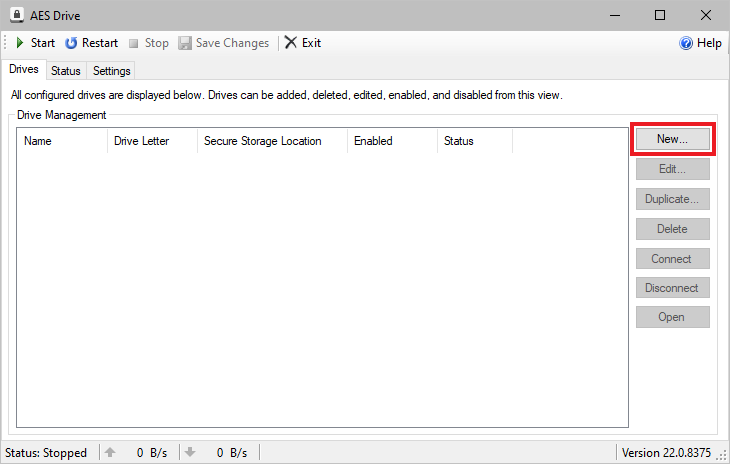Click the Restart label in toolbar
Image resolution: width=730 pixels, height=464 pixels.
(x=100, y=43)
